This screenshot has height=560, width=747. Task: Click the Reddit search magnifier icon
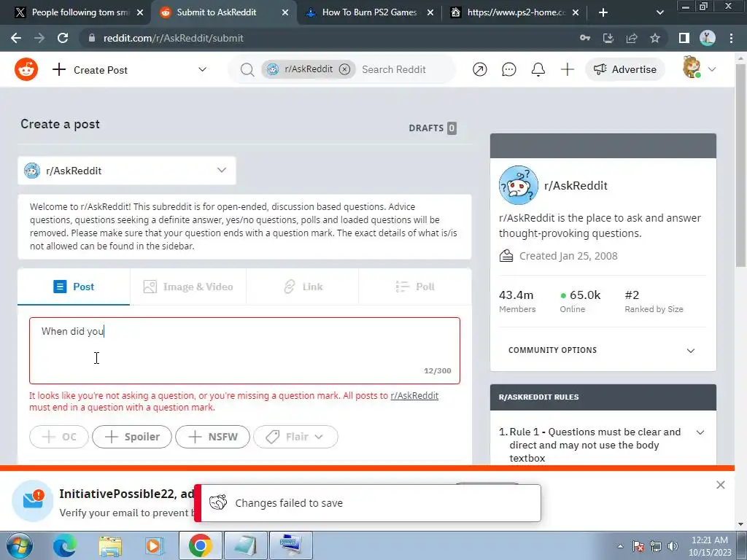pos(247,69)
